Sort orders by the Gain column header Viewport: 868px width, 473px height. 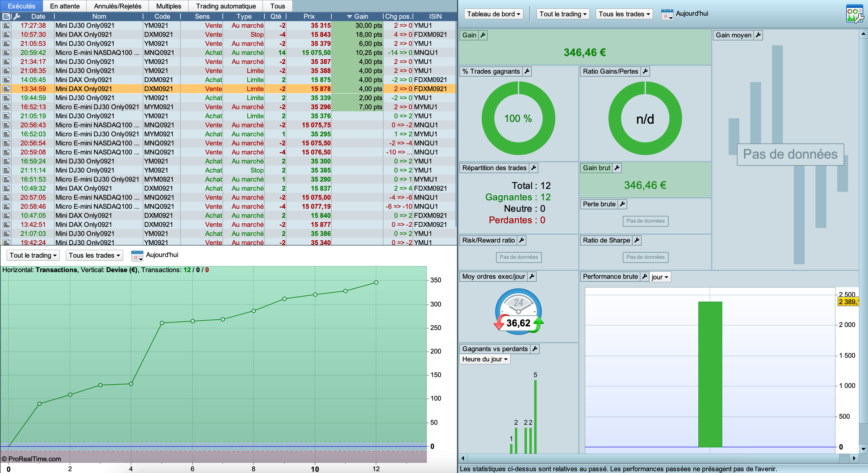point(361,16)
